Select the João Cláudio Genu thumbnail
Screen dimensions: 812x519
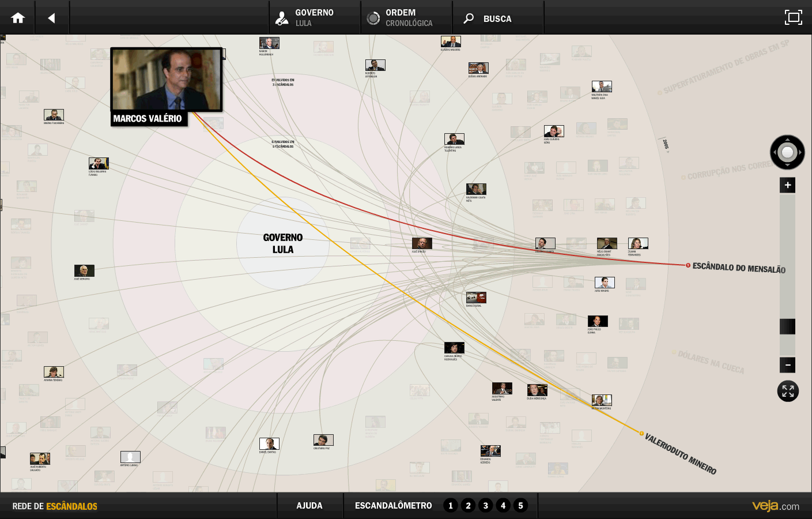[x=554, y=131]
